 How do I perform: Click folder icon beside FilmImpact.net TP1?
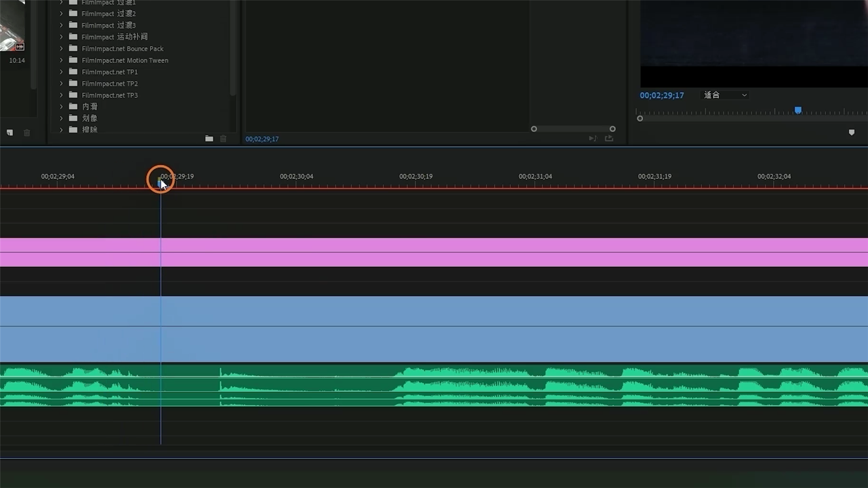click(x=73, y=72)
